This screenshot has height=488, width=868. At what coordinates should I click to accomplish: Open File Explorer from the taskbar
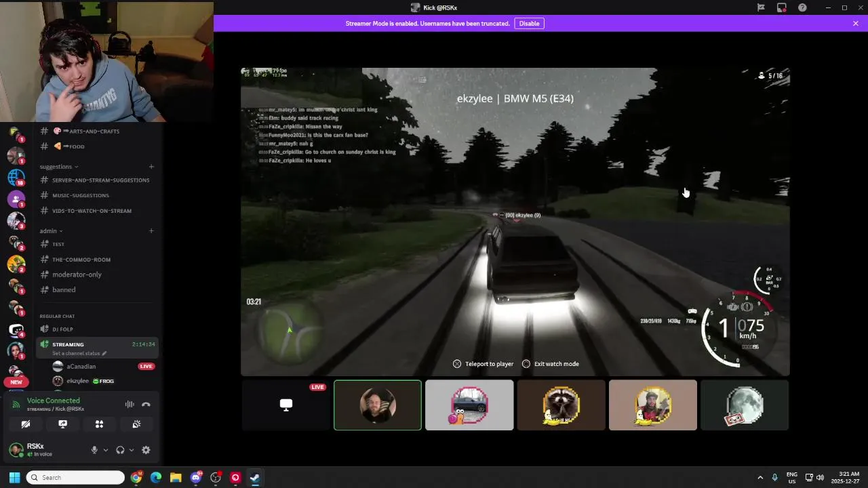point(176,477)
